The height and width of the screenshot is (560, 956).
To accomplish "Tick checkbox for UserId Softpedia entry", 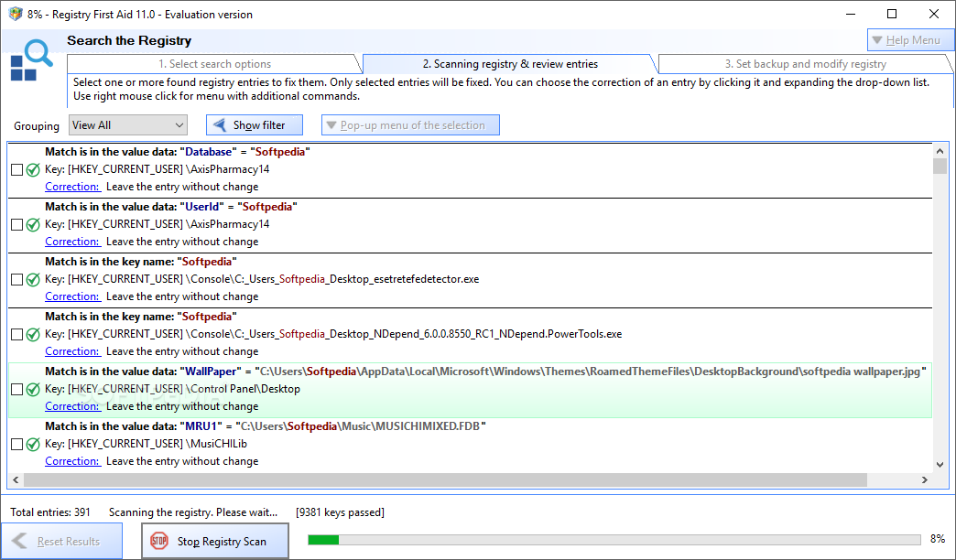I will coord(17,225).
